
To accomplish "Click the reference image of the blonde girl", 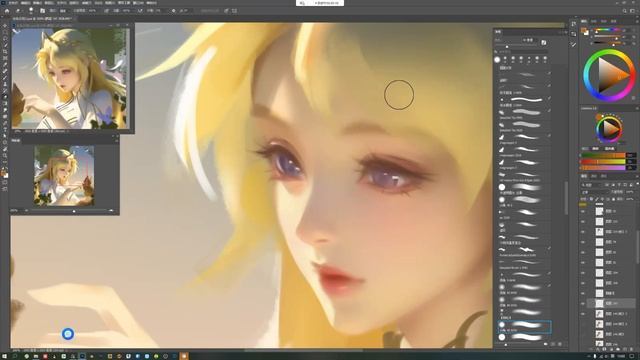I will (x=70, y=78).
